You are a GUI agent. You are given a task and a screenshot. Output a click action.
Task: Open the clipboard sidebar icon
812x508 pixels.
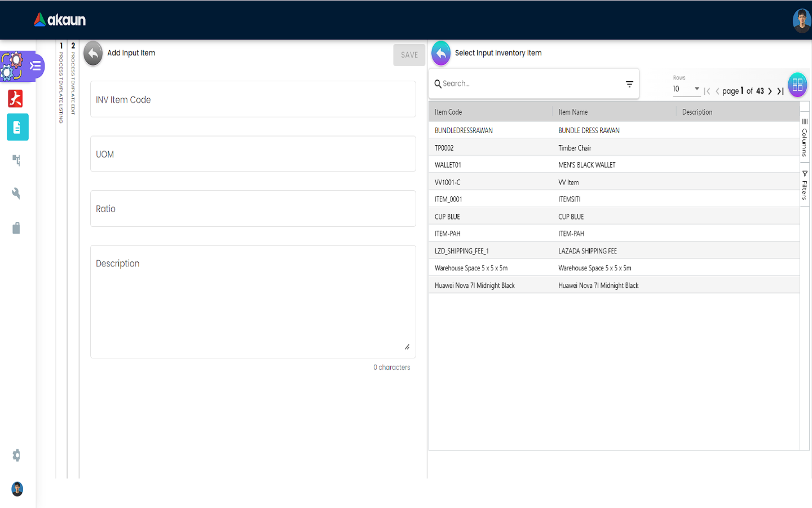point(16,228)
